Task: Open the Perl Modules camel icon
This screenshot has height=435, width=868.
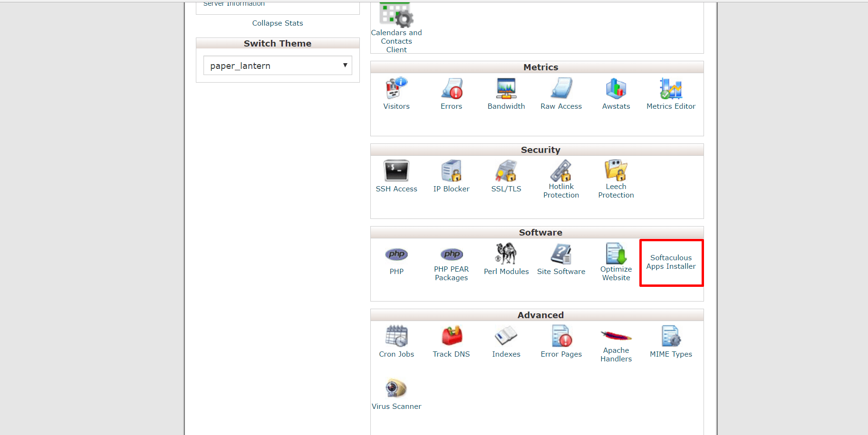Action: click(506, 254)
